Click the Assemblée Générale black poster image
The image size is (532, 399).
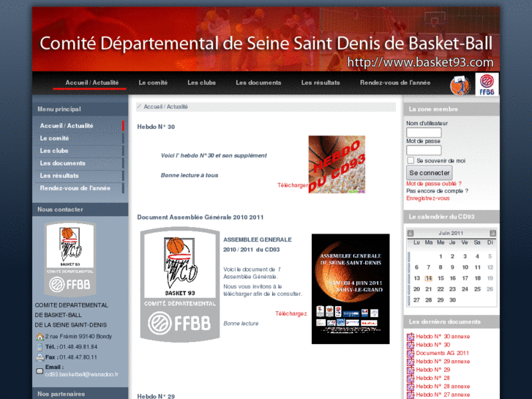coord(351,289)
